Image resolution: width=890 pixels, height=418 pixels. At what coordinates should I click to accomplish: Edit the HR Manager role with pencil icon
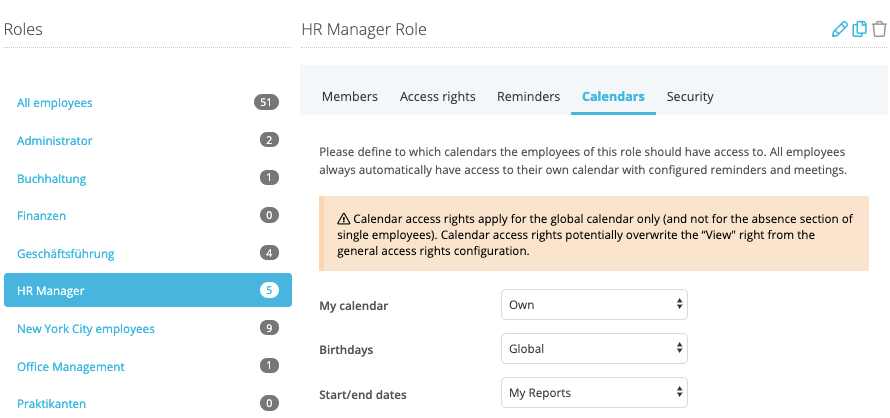(x=839, y=29)
